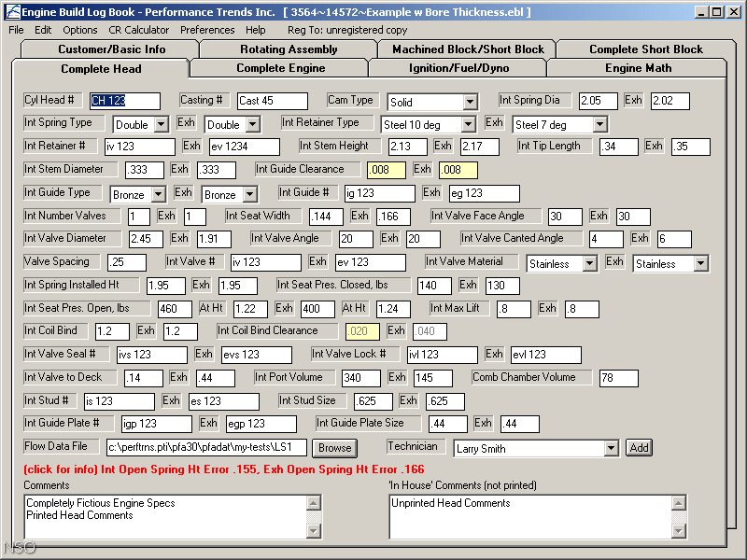Open the Edit menu
747x560 pixels.
pyautogui.click(x=43, y=30)
